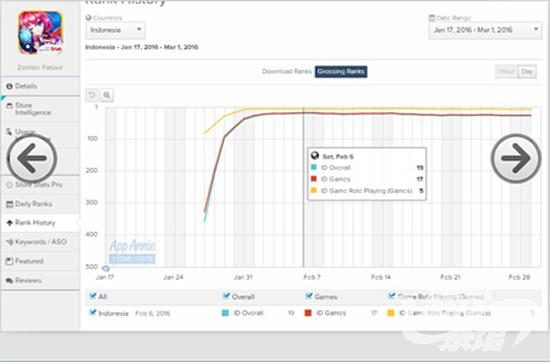
Task: Switch chart granularity to Day
Action: tap(527, 72)
